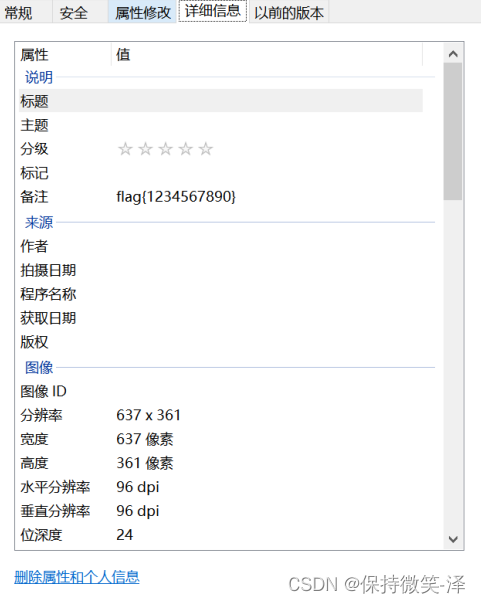Click the 分辨率 value 637 x 361

[x=148, y=415]
